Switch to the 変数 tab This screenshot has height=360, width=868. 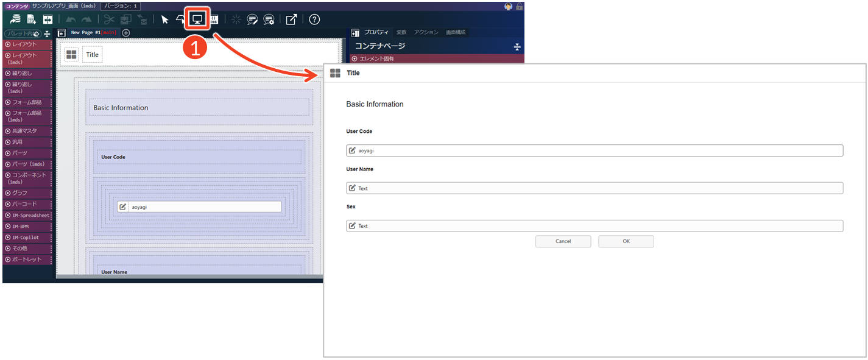click(x=401, y=32)
